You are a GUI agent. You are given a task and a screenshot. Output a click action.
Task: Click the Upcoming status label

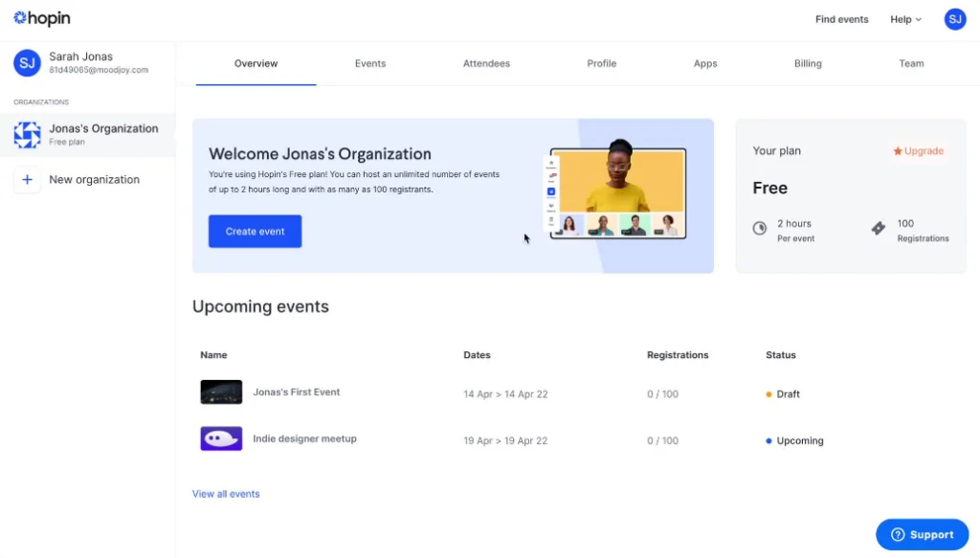[800, 440]
